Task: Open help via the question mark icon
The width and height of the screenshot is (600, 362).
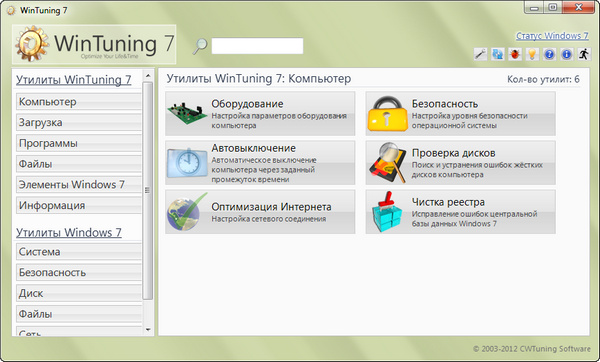Action: coord(549,54)
